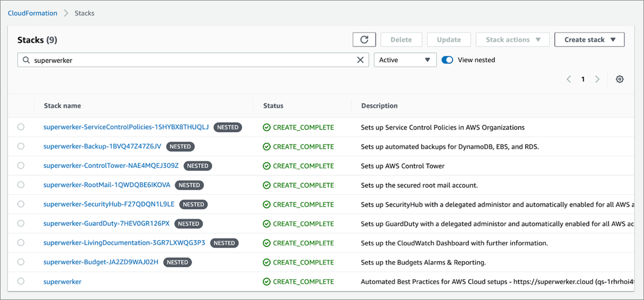Select radio button for superwerker-RootMail stack
The image size is (644, 300).
click(21, 185)
